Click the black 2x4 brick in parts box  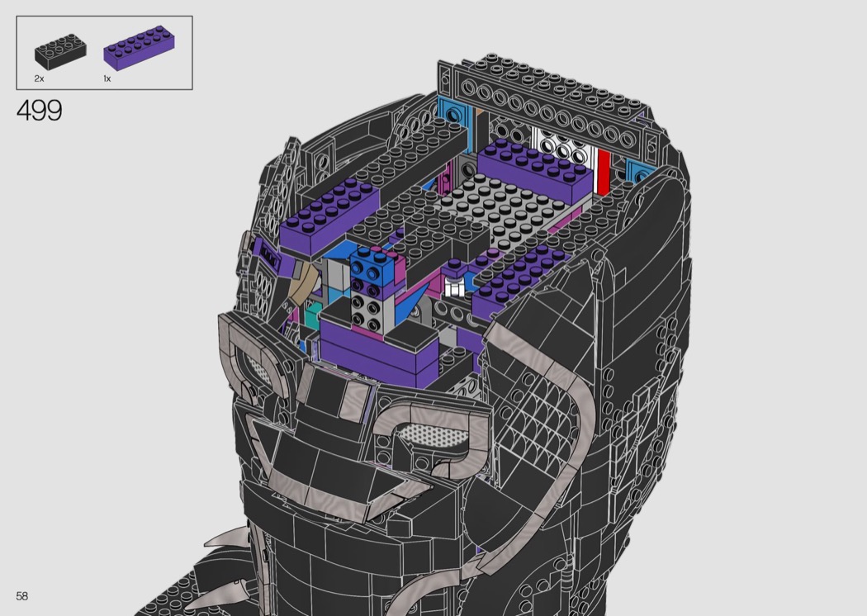tap(57, 53)
